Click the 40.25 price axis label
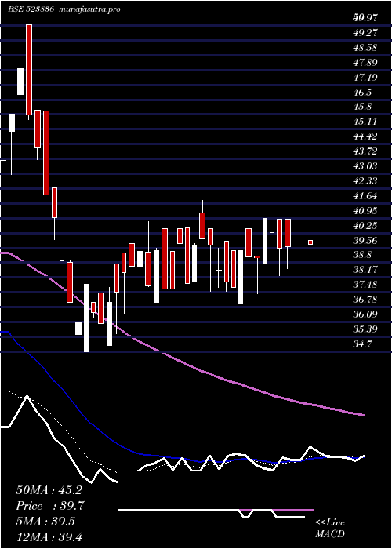This screenshot has width=392, height=549. point(366,226)
